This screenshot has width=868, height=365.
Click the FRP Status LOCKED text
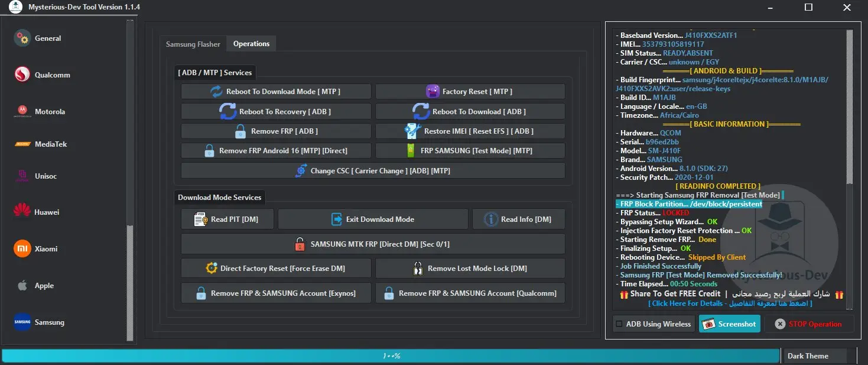676,213
